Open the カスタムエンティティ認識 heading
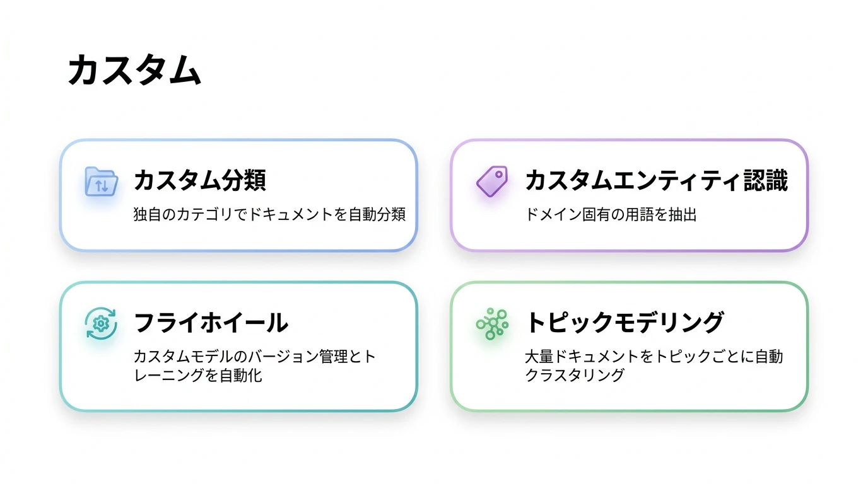Viewport: 868px width, 484px height. [657, 180]
